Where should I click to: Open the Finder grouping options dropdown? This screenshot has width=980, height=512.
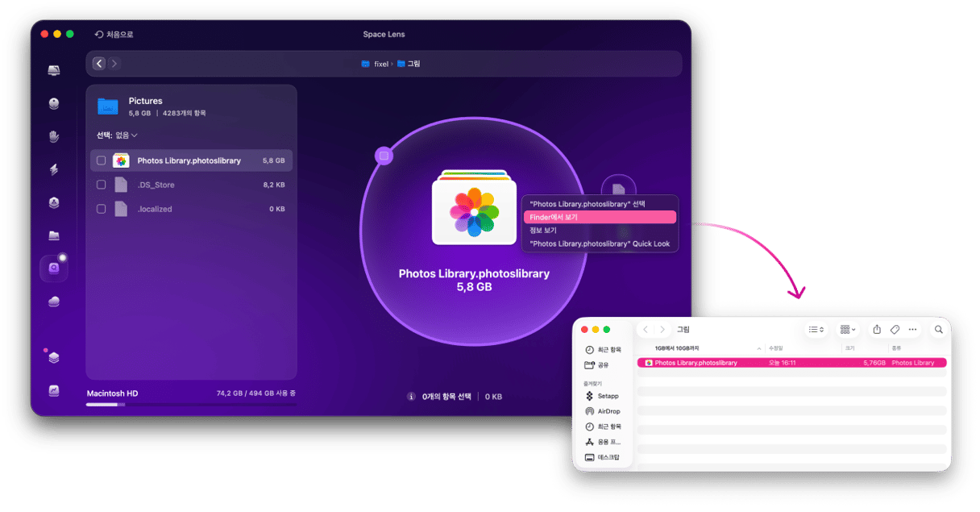(848, 330)
